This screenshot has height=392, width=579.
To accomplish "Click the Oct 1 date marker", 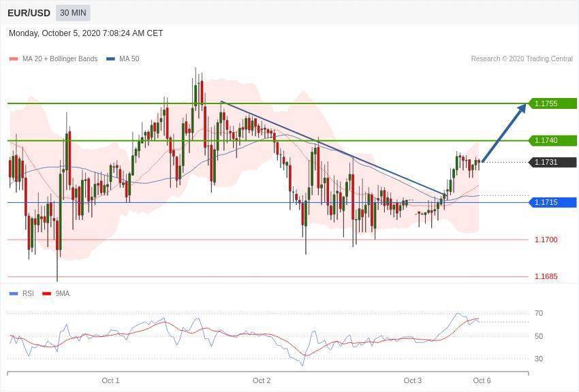I will pos(110,380).
